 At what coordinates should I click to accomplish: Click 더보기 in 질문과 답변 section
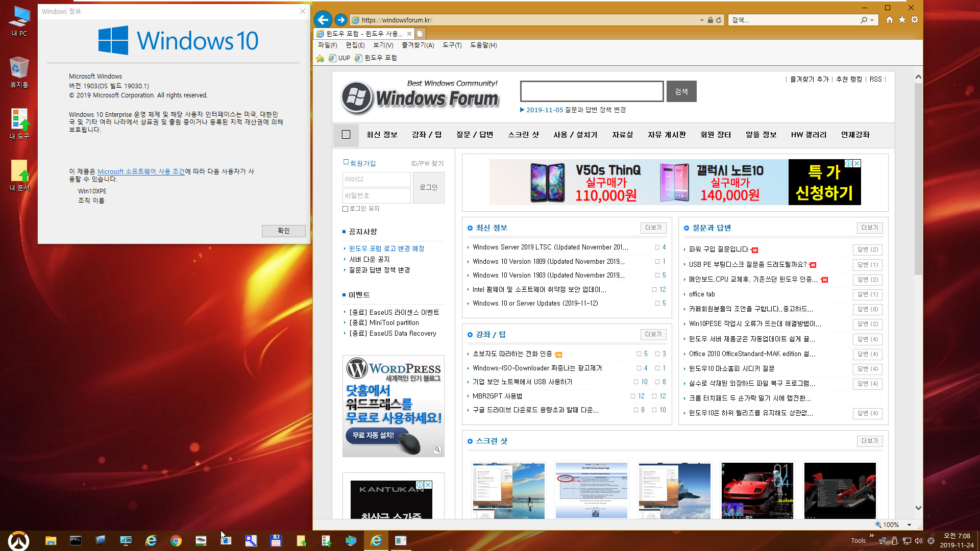click(870, 228)
